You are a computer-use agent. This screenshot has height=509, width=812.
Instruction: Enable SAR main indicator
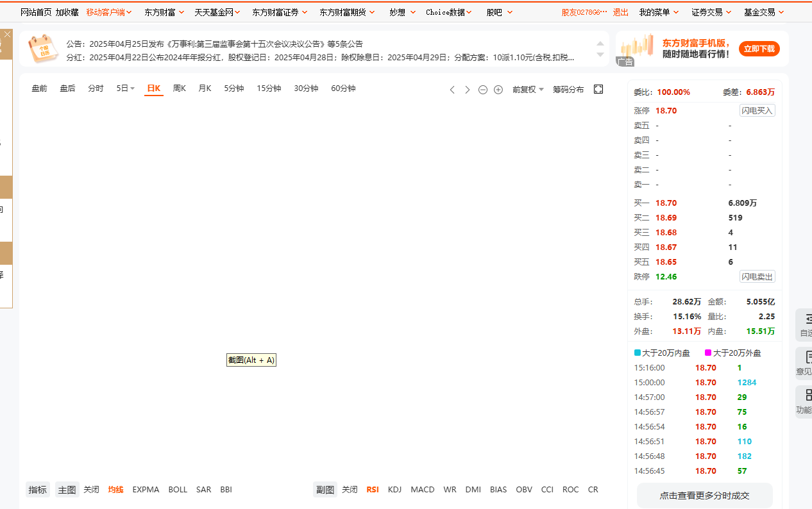point(203,490)
